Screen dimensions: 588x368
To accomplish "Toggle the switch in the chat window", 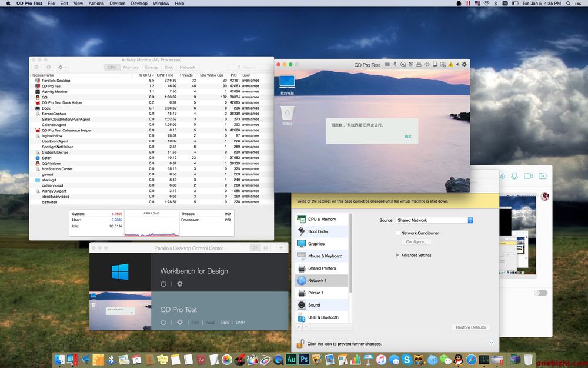I will (540, 293).
